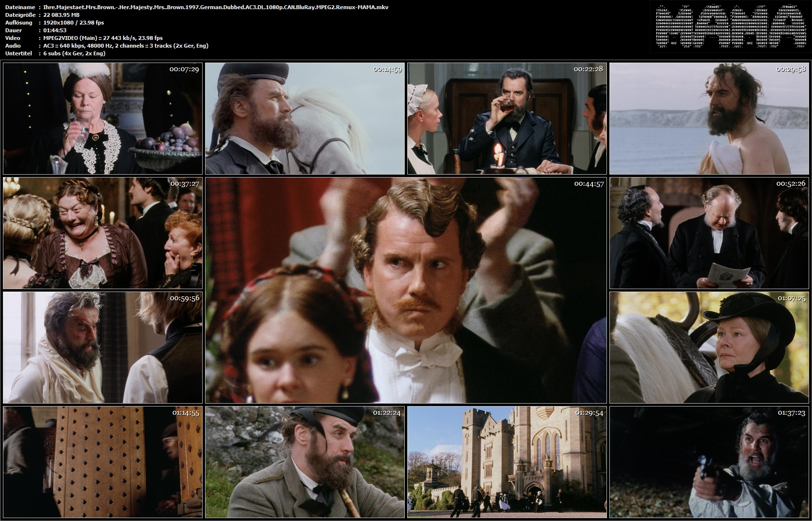This screenshot has width=812, height=521.
Task: Select the resolution text 1920x1080 / 23.98 fps
Action: point(73,23)
